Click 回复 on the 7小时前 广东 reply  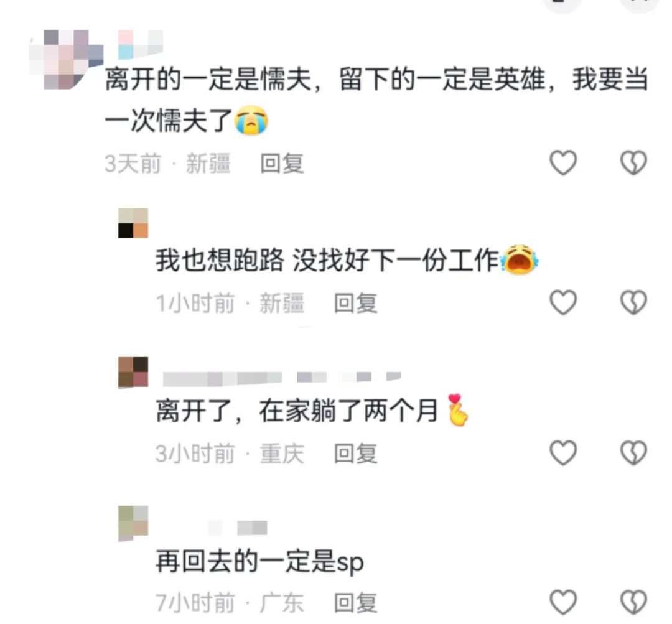point(356,603)
